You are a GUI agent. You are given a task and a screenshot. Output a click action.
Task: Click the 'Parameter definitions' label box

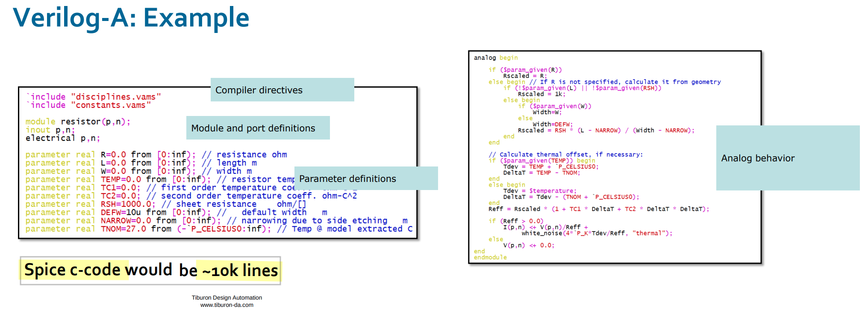[366, 178]
